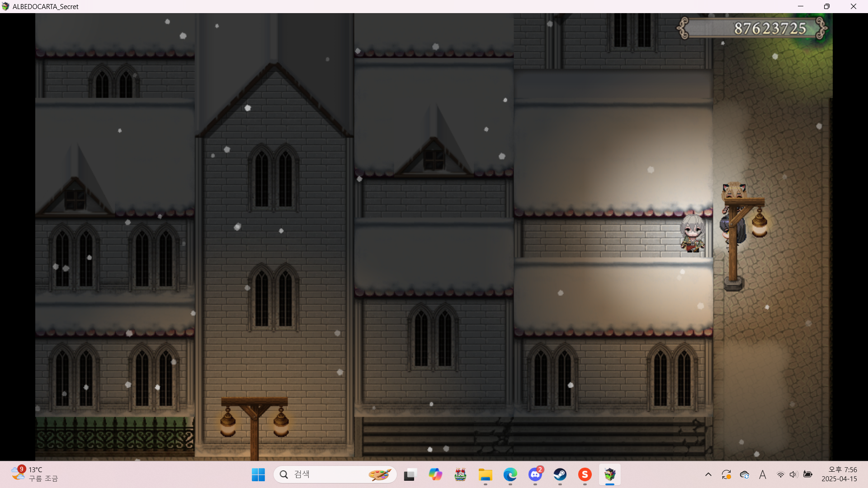Open Task View from the taskbar
This screenshot has width=868, height=488.
(410, 474)
